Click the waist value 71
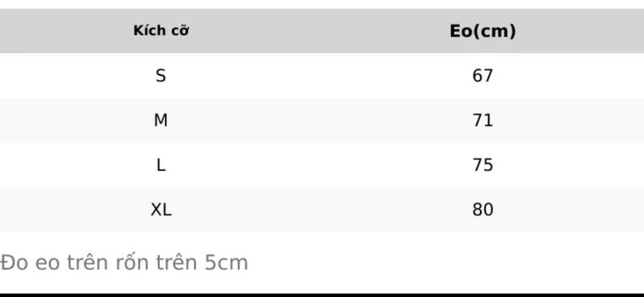This screenshot has width=644, height=297. 483,120
